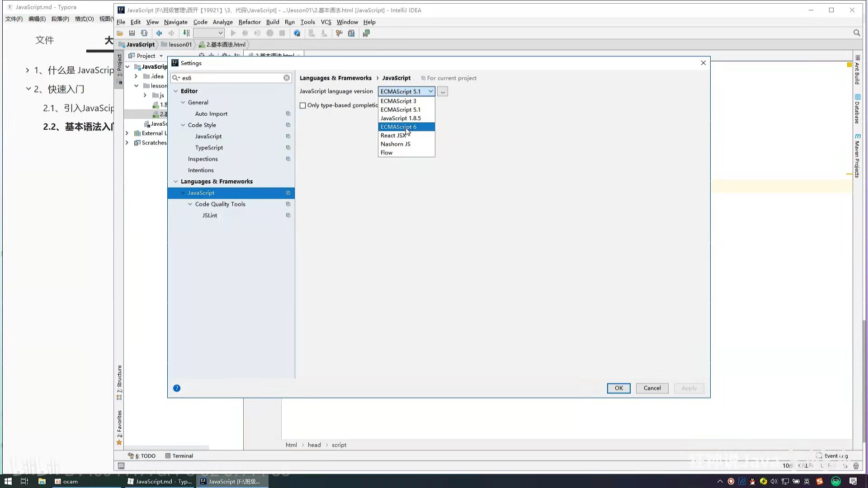Clear the es6 search field
Screen dimensions: 868x488
pos(287,78)
